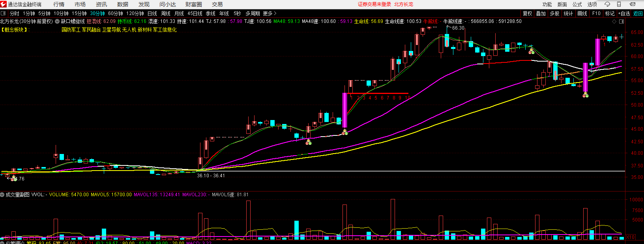
Task: Click 证券交易未登录 login status text
Action: [374, 4]
